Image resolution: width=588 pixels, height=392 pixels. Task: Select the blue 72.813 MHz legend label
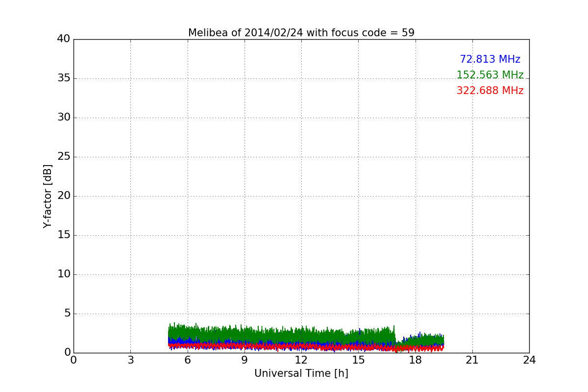pos(490,59)
